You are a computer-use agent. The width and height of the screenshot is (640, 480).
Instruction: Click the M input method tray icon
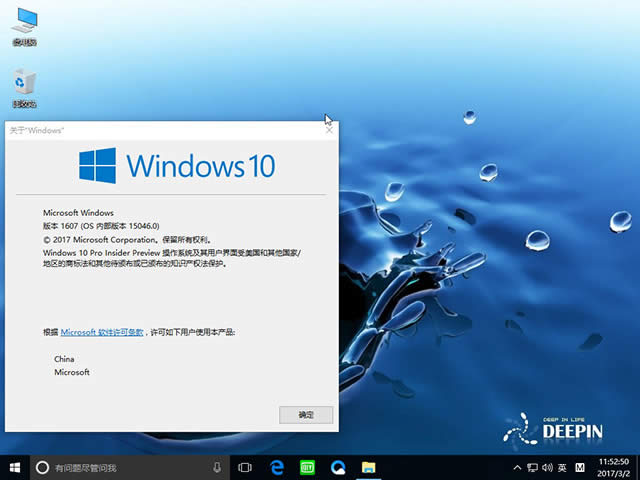(579, 467)
